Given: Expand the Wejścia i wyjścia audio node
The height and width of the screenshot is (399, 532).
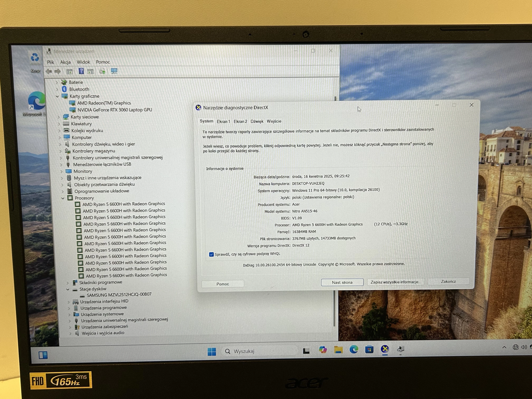Looking at the screenshot, I should (70, 334).
